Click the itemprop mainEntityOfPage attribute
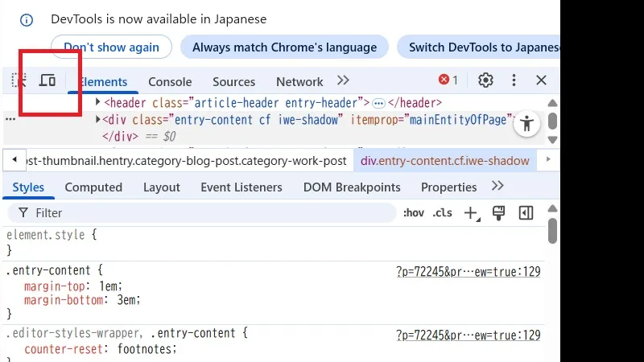The height and width of the screenshot is (362, 644). (x=431, y=119)
